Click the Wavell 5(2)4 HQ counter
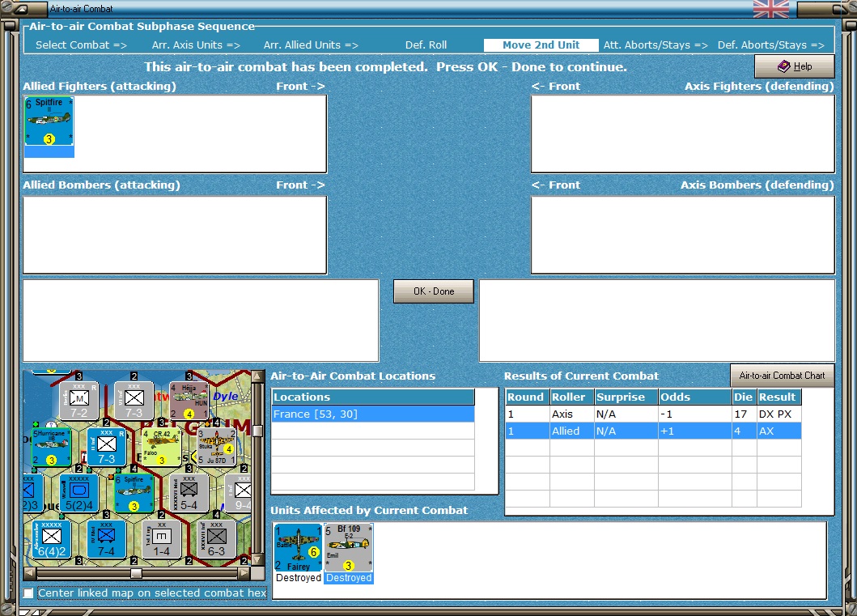Viewport: 857px width, 616px height. point(79,493)
